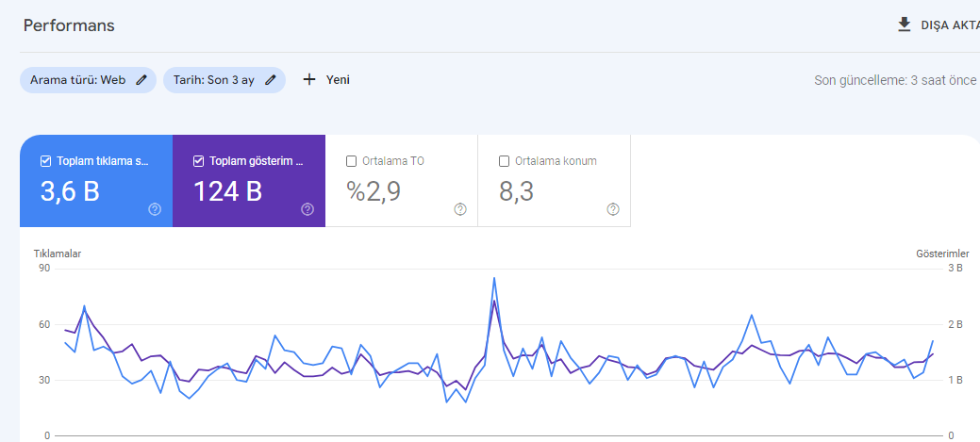Click the 30 tick on Tıklamalar axis
The height and width of the screenshot is (442, 980).
(44, 380)
